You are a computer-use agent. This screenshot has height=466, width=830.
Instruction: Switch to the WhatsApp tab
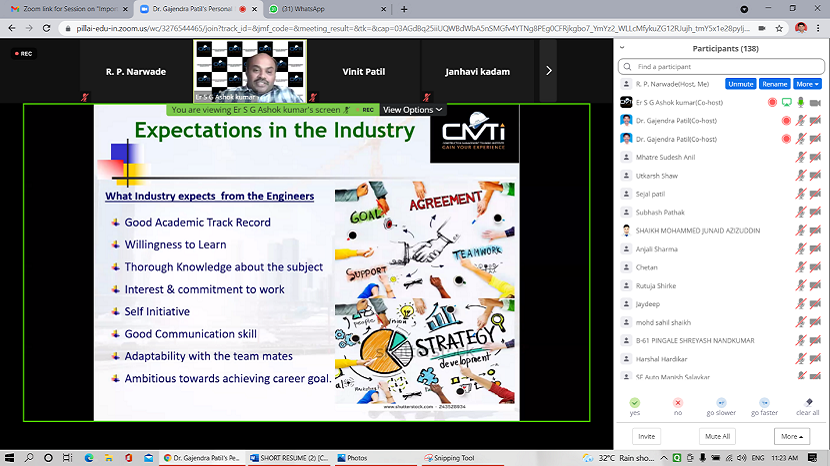click(328, 9)
